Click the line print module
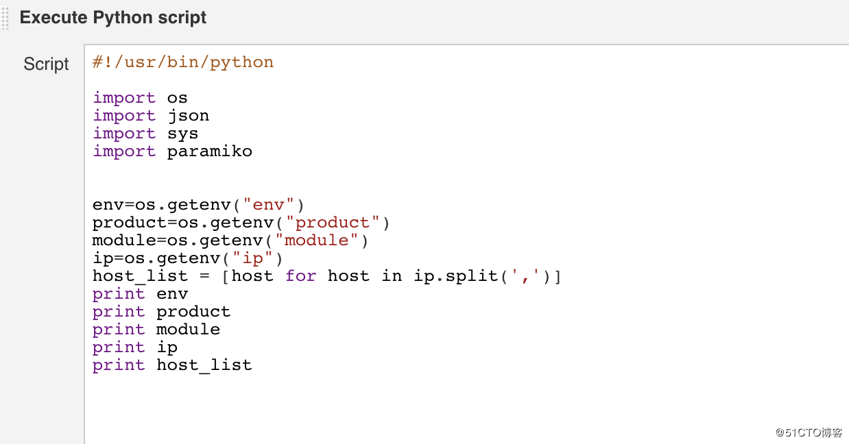This screenshot has width=849, height=444. (x=156, y=330)
